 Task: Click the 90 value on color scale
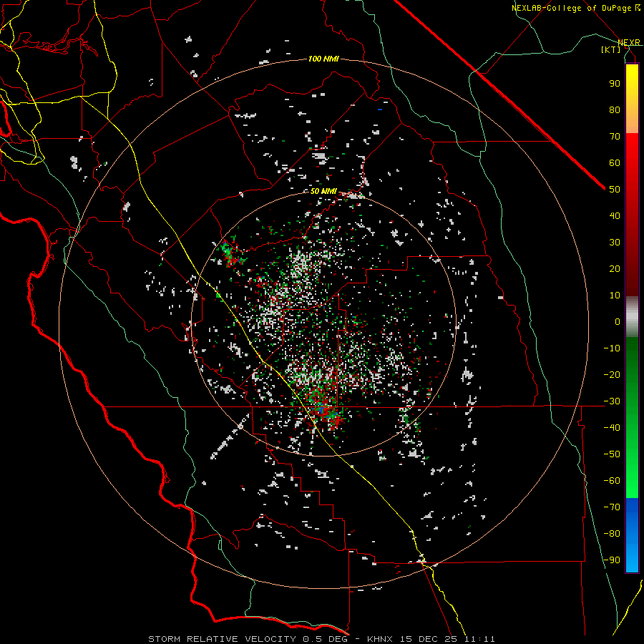615,84
